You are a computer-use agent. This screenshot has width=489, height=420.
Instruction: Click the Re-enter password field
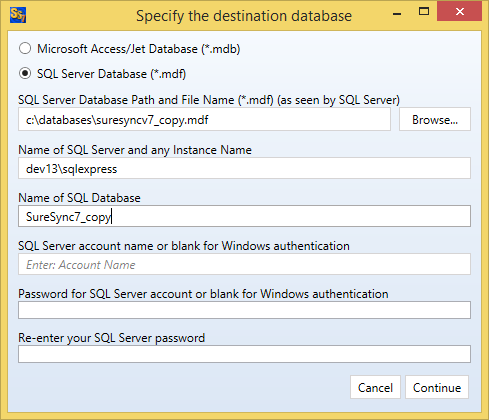click(244, 354)
